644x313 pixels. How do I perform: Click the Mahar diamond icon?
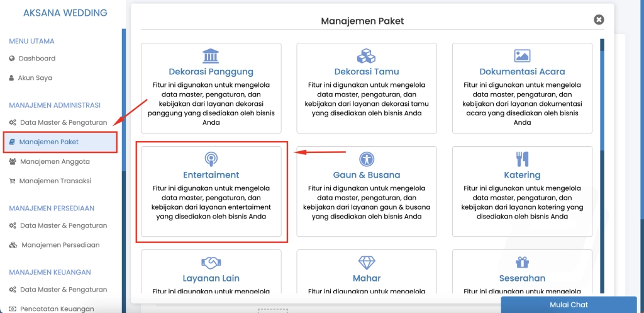tap(366, 263)
